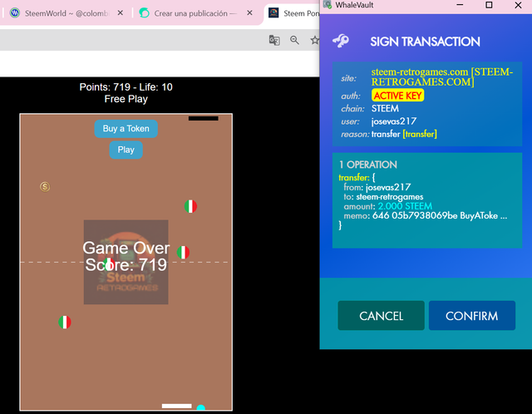Open the browser translate page icon
The width and height of the screenshot is (532, 414).
(x=274, y=40)
